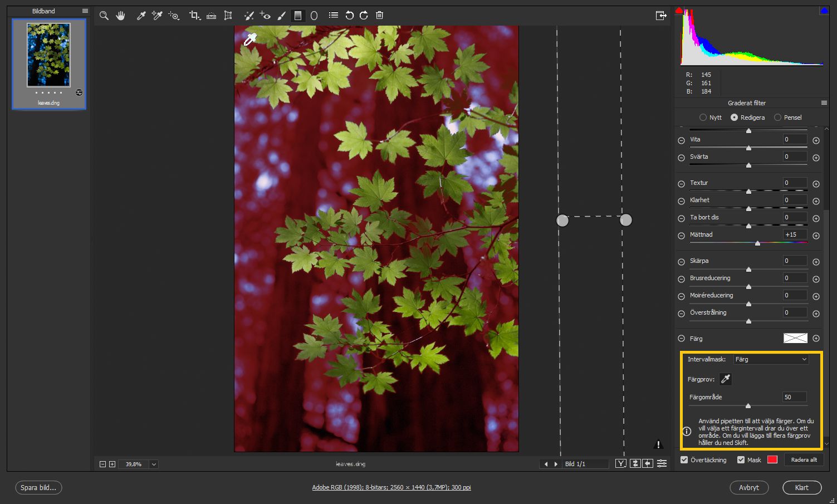This screenshot has height=504, width=837.
Task: Select the Nytt radio button
Action: coord(703,118)
